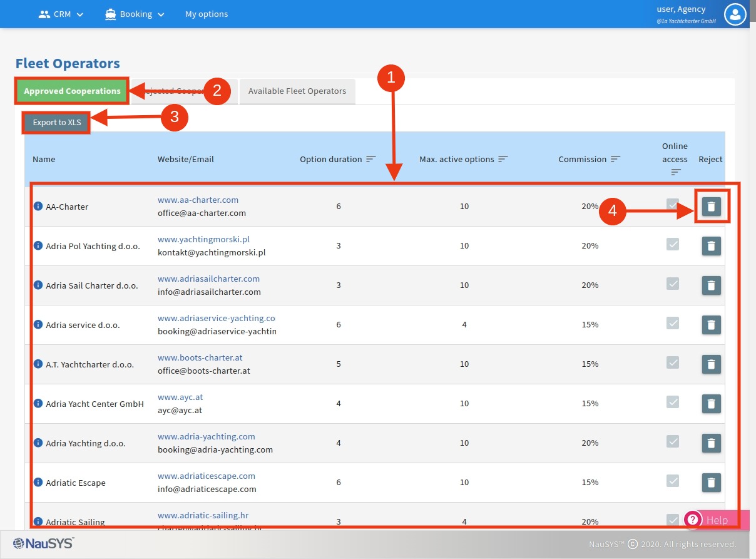Delete the AA-Charter cooperation via trash icon
The width and height of the screenshot is (756, 559).
(711, 207)
